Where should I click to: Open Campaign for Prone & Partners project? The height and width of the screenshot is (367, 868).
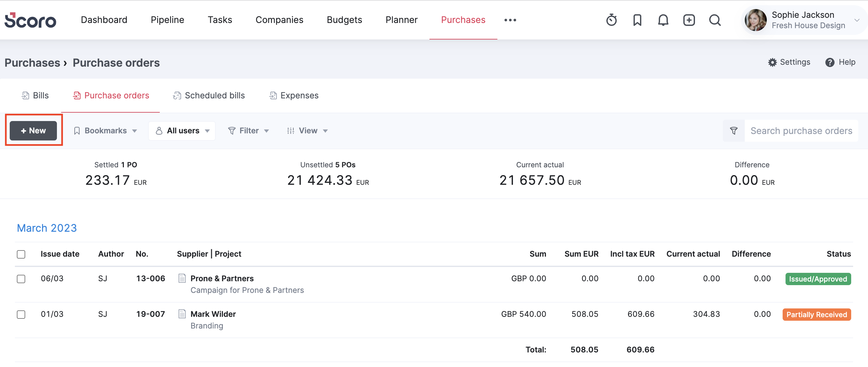pos(247,290)
